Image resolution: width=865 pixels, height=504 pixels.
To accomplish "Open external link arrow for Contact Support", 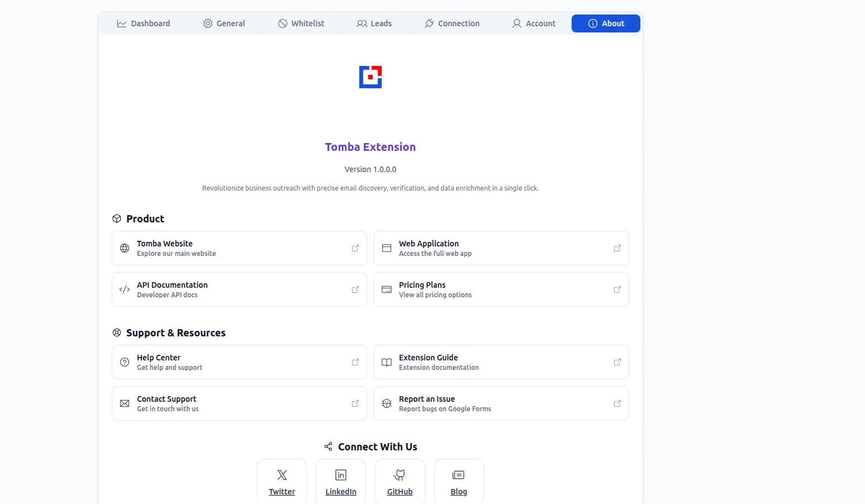I will coord(355,403).
